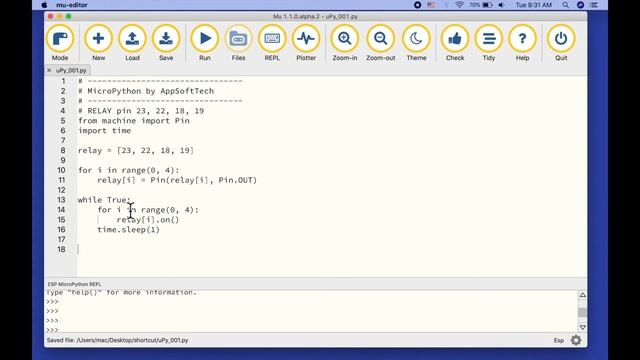Click the volume icon in menu bar

(501, 5)
